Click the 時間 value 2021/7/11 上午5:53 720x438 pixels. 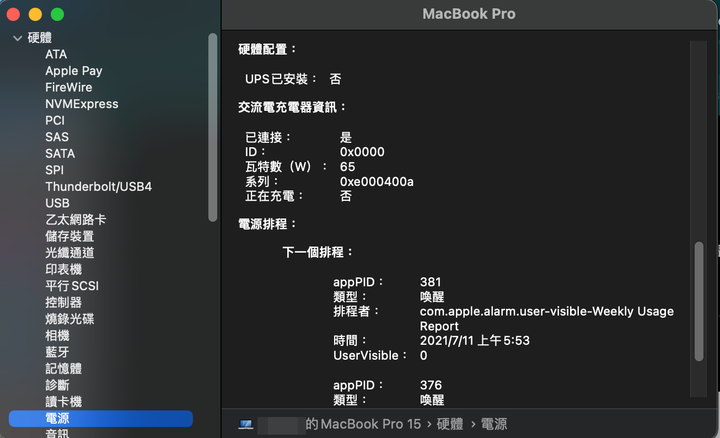click(x=474, y=341)
